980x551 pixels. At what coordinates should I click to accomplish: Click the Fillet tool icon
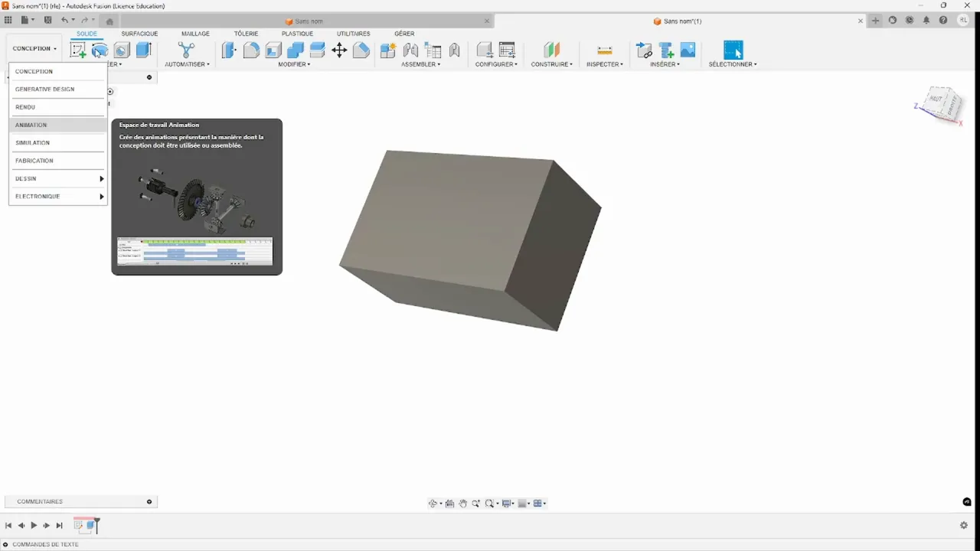[251, 51]
